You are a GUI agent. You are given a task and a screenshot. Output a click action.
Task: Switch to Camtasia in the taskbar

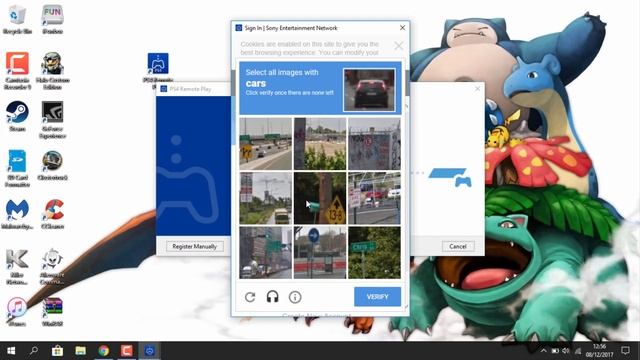click(127, 351)
